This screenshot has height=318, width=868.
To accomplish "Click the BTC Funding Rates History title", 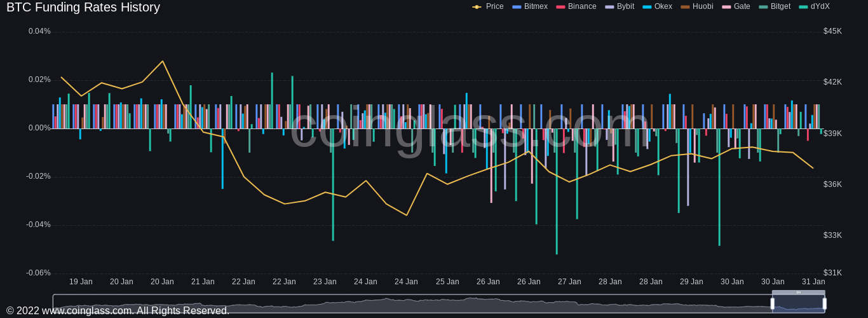I will click(83, 8).
